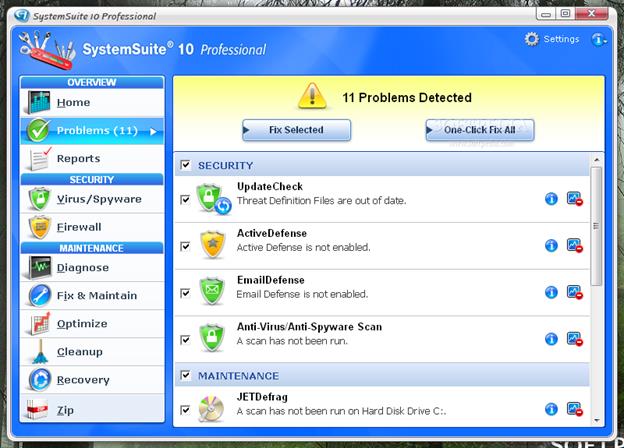Show info for JETDefrag problem
The image size is (624, 448).
coord(551,409)
